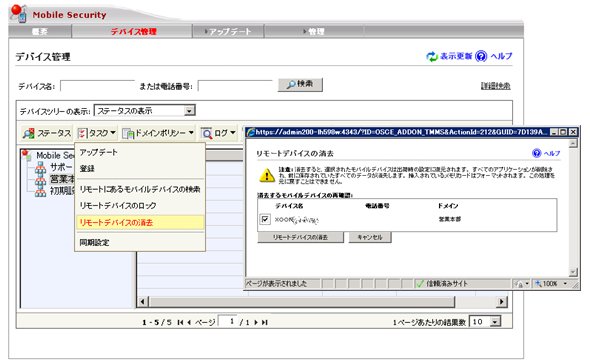
Task: Click the 表示更新 link text
Action: 456,56
